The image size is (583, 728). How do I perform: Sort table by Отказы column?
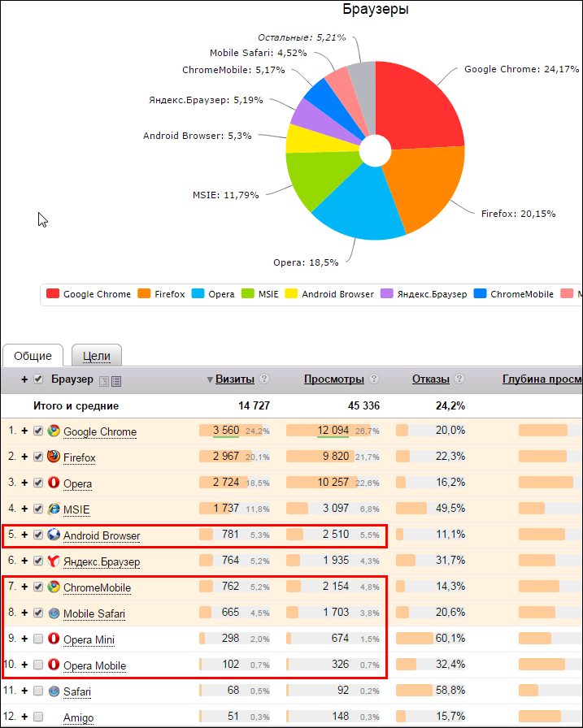[431, 379]
